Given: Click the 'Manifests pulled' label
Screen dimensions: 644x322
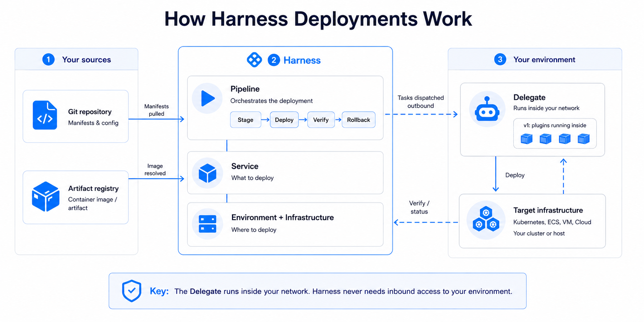Looking at the screenshot, I should pos(156,110).
